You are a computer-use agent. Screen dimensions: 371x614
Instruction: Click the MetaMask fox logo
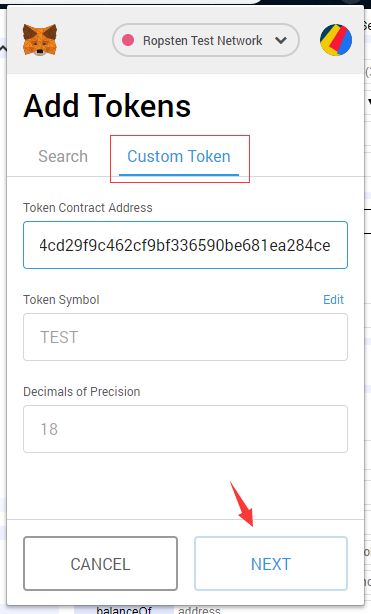click(x=40, y=40)
